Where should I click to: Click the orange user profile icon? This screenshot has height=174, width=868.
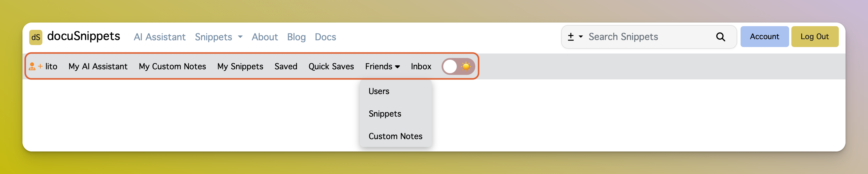click(x=32, y=66)
